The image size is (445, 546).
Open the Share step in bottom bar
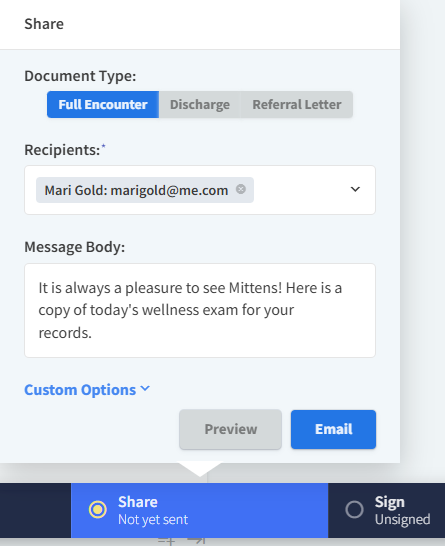(200, 510)
